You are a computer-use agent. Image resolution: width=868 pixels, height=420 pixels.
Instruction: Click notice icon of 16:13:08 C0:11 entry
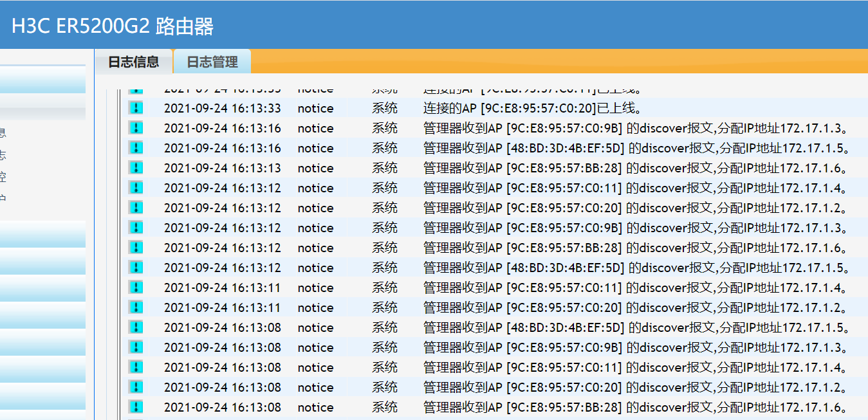pyautogui.click(x=135, y=367)
